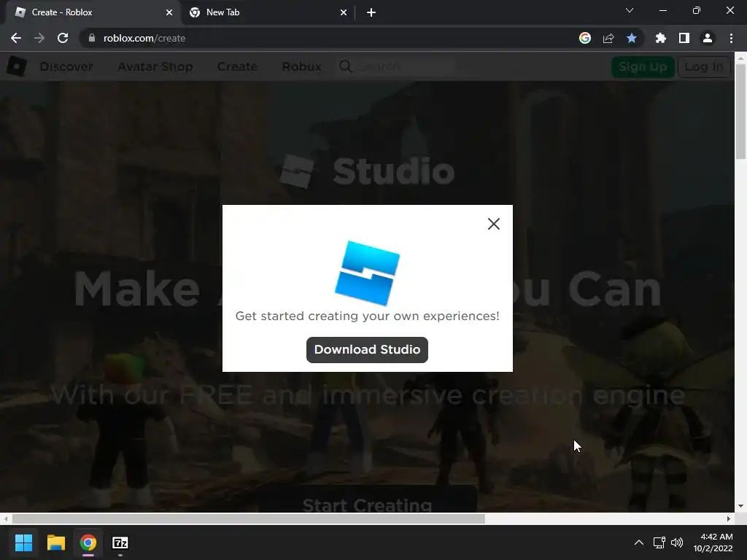
Task: Click the Google icon in address bar
Action: (585, 38)
